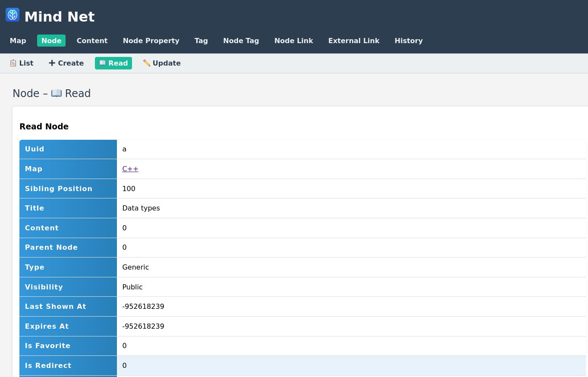This screenshot has width=588, height=377.
Task: Click the Uuid value 'a'
Action: coord(124,149)
